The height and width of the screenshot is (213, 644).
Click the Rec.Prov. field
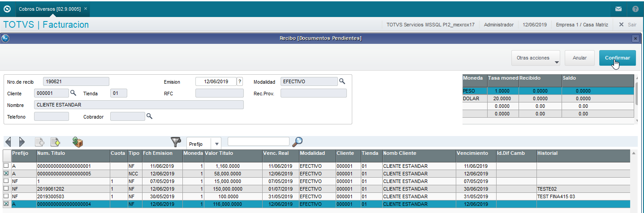pos(314,93)
